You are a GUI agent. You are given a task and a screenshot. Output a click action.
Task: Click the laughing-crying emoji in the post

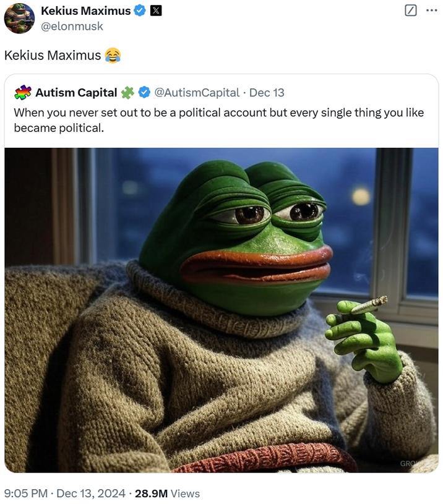[113, 55]
